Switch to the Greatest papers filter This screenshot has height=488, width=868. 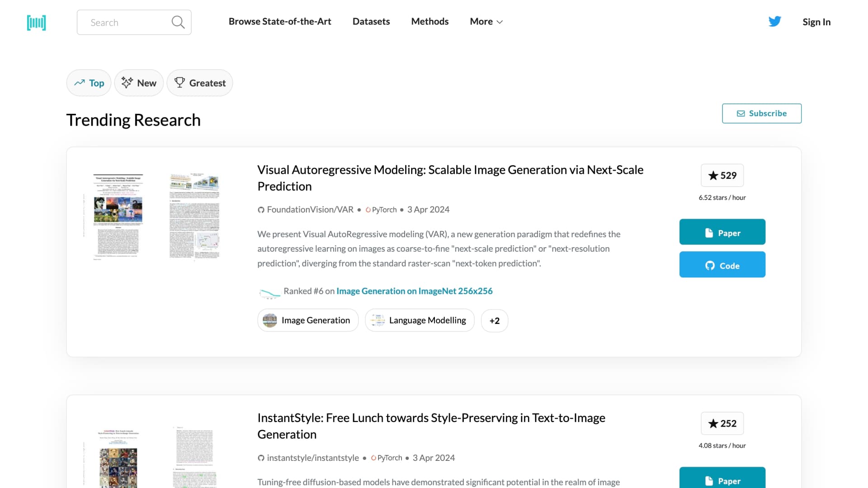coord(200,83)
